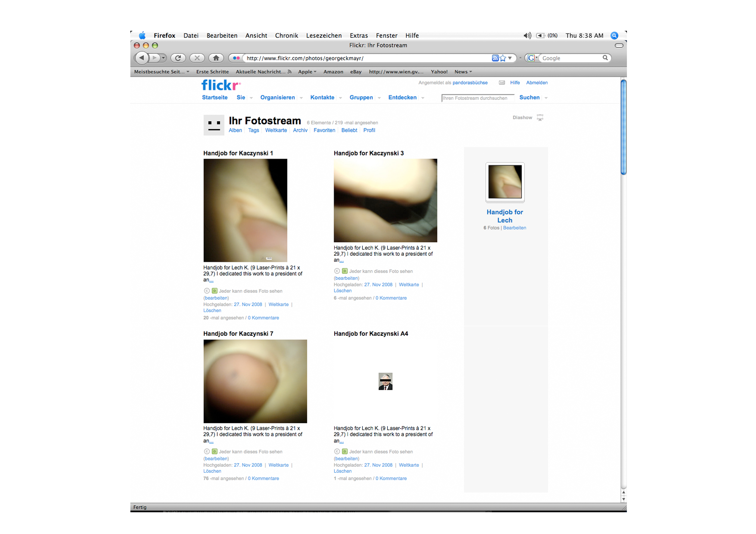The height and width of the screenshot is (534, 756).
Task: Open the Chronik menu
Action: (x=286, y=36)
